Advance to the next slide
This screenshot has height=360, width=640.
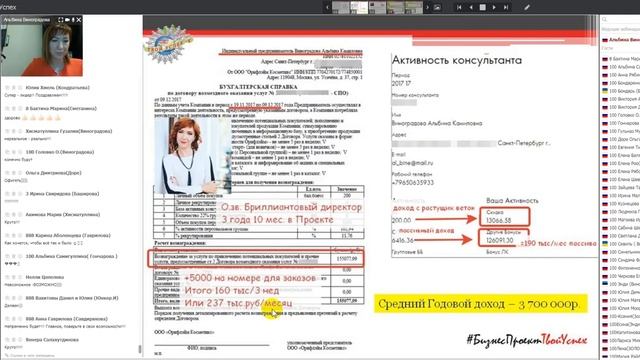(x=494, y=7)
